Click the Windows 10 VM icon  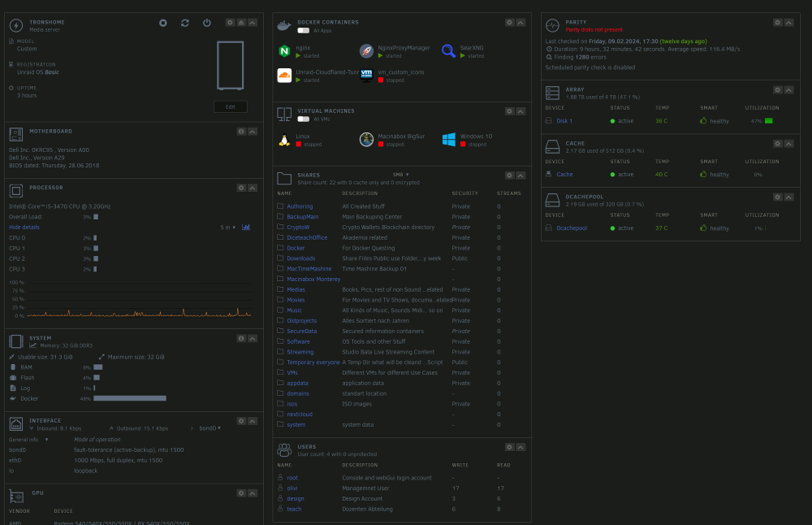click(x=448, y=140)
